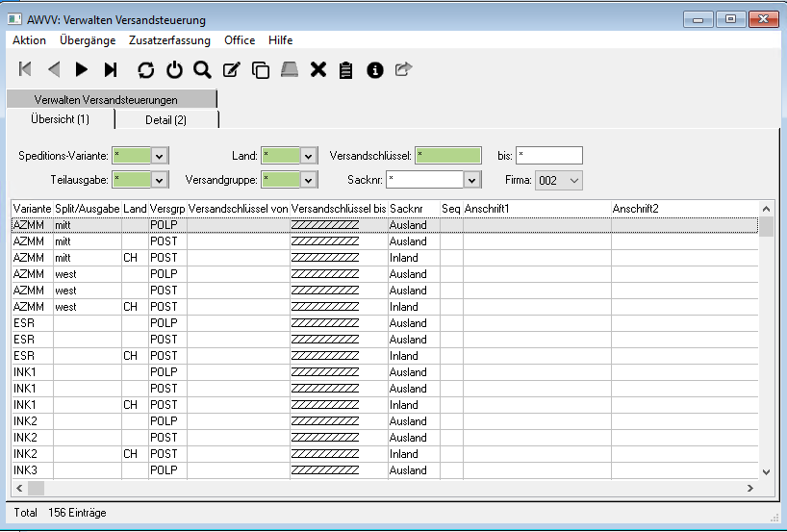The width and height of the screenshot is (787, 532).
Task: Sort by the Sacknr column header
Action: 414,209
